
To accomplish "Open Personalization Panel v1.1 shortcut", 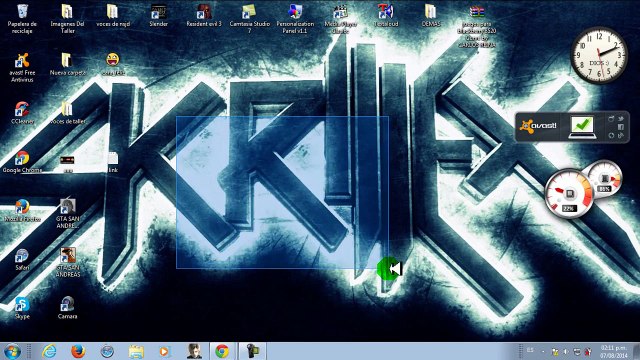I will coord(295,18).
